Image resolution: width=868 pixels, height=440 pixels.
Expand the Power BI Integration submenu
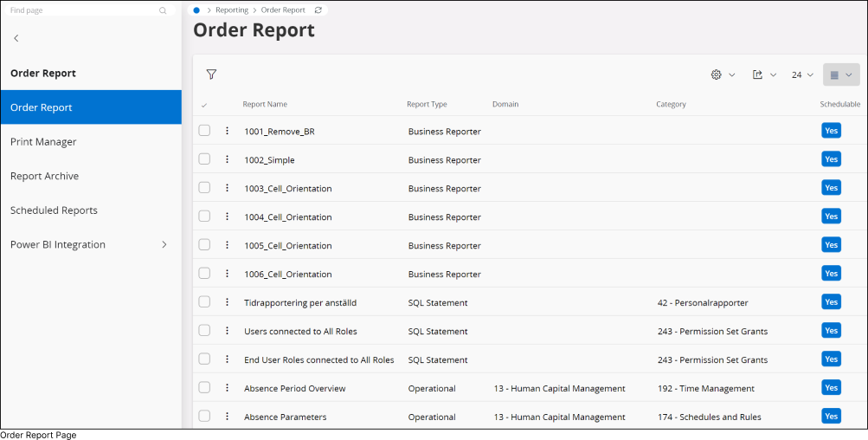[x=164, y=245]
